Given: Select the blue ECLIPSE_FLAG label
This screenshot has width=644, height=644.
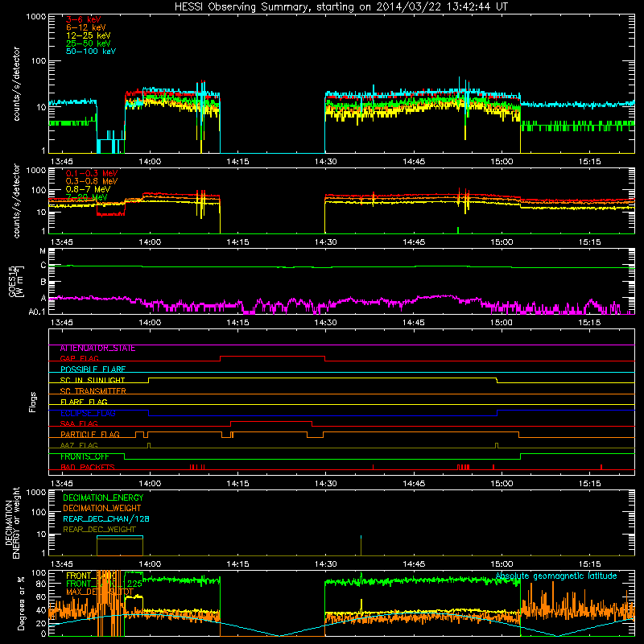Looking at the screenshot, I should pos(88,413).
